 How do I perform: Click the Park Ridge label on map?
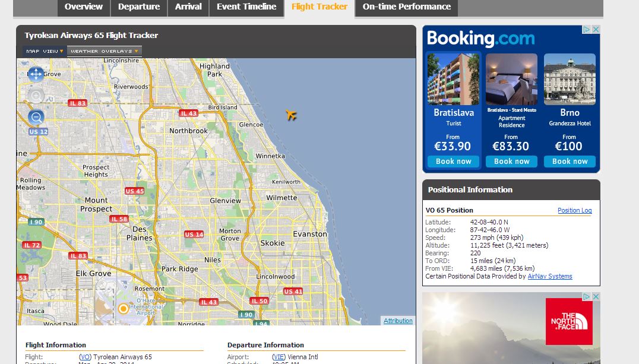click(x=180, y=269)
